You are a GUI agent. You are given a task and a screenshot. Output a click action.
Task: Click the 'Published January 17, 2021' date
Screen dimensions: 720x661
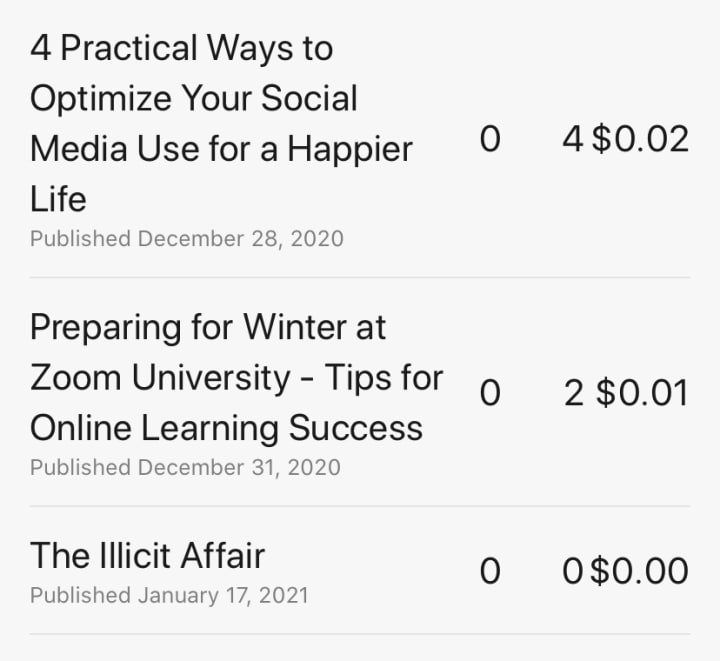[x=169, y=596]
